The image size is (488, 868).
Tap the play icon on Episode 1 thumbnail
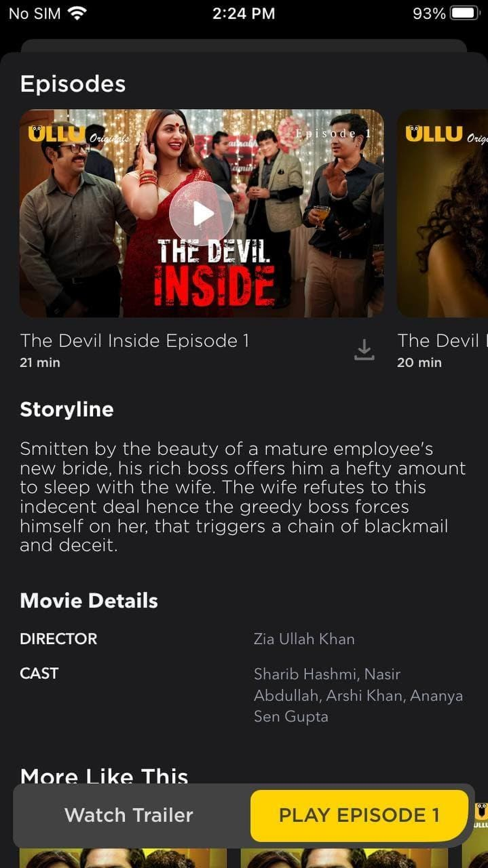coord(202,214)
